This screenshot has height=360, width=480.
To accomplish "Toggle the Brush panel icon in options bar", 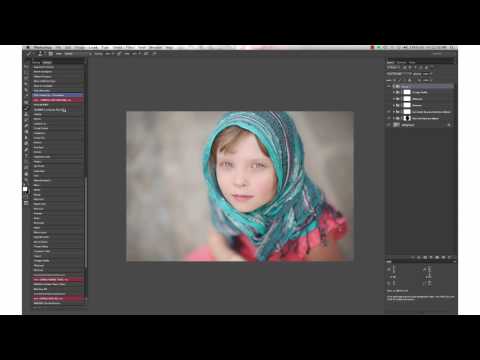I will point(51,53).
